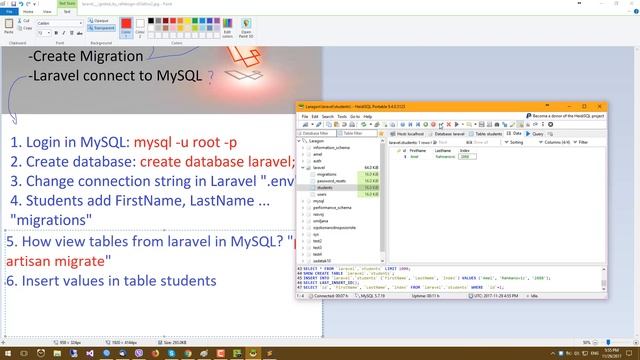The image size is (640, 360).
Task: Click the favorites star next to Table filter
Action: (x=382, y=134)
